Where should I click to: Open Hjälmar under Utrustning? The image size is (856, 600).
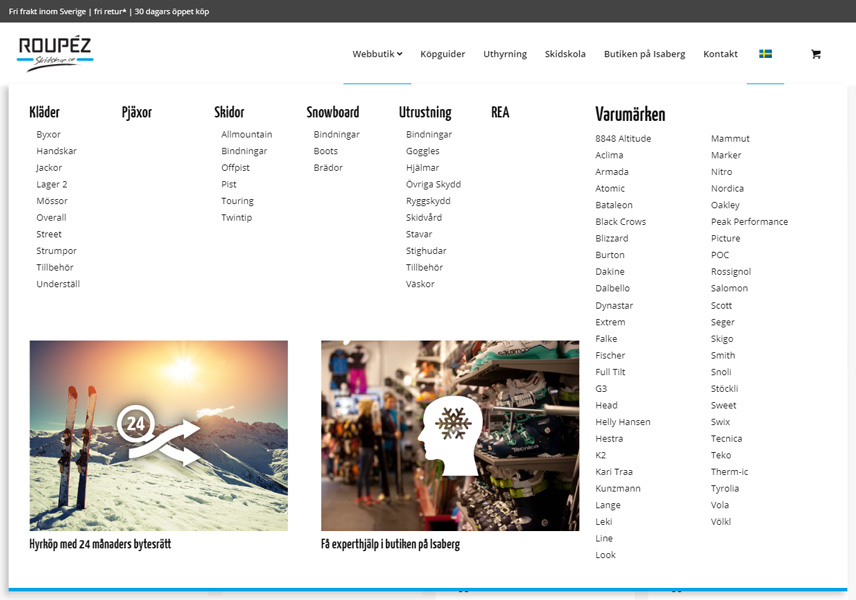pyautogui.click(x=423, y=168)
